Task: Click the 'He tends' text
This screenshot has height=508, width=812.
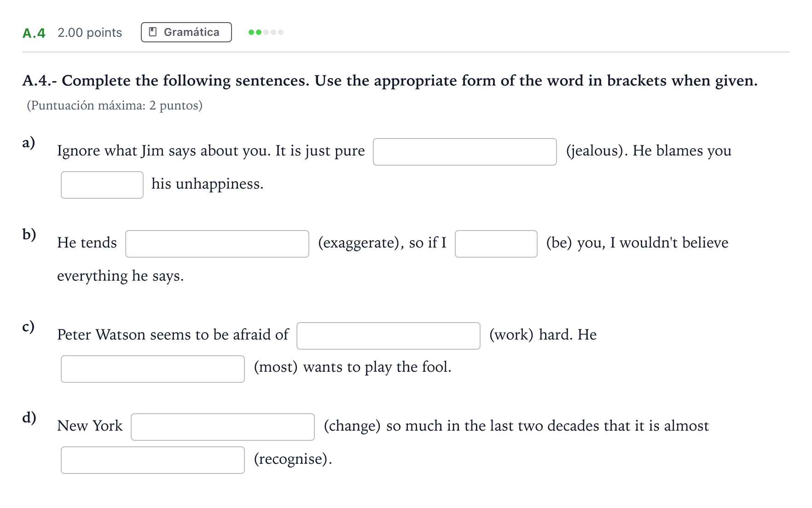Action: coord(87,243)
